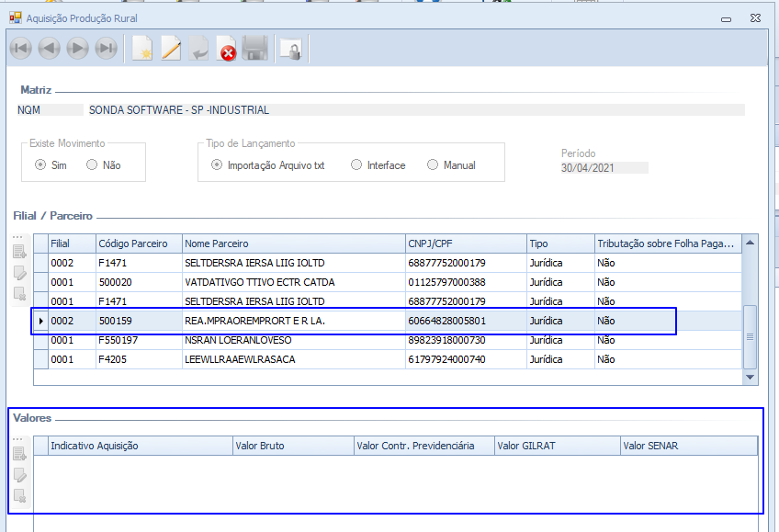This screenshot has width=779, height=532.
Task: Click the 'Valor Bruto' column header
Action: (292, 446)
